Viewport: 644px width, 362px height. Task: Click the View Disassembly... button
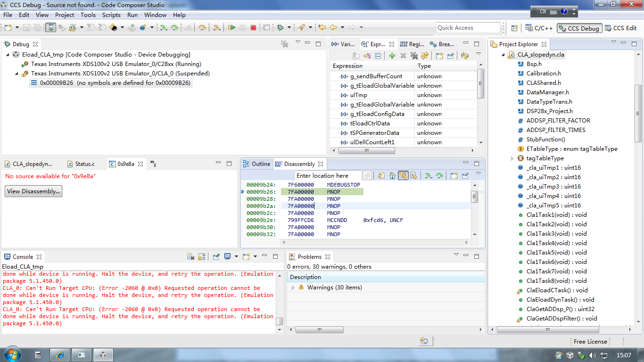point(33,191)
